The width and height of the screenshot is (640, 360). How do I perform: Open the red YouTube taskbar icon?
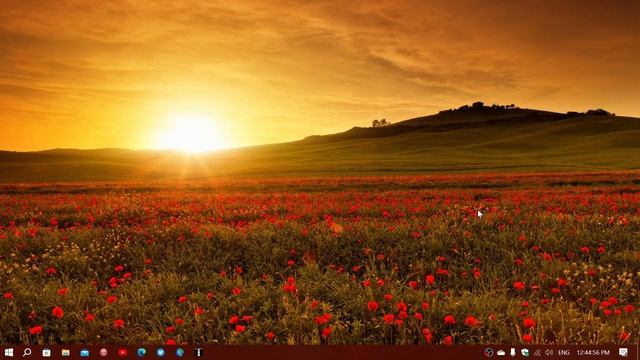(x=122, y=352)
